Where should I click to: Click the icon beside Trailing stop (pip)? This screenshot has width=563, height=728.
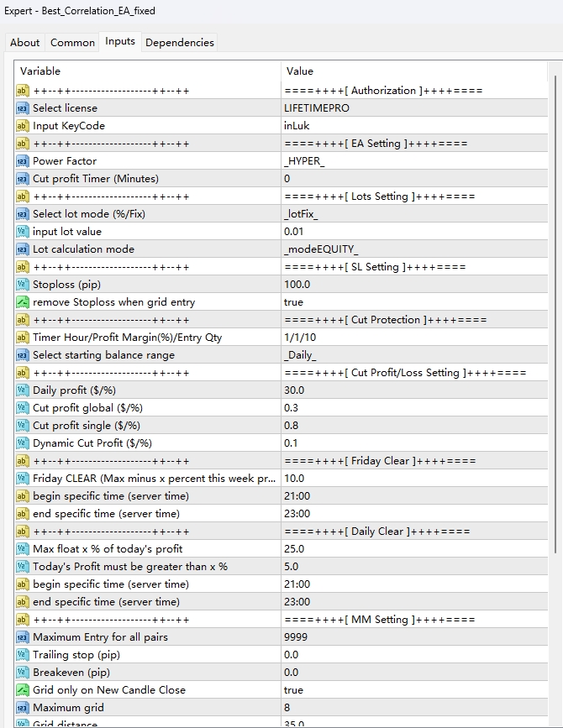tap(23, 655)
